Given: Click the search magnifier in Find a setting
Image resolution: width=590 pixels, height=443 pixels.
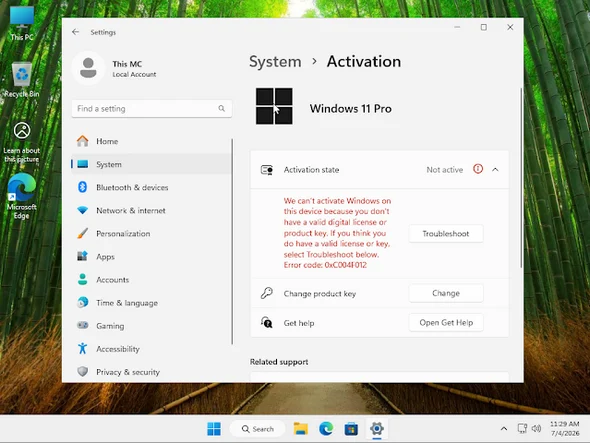Looking at the screenshot, I should coord(222,108).
